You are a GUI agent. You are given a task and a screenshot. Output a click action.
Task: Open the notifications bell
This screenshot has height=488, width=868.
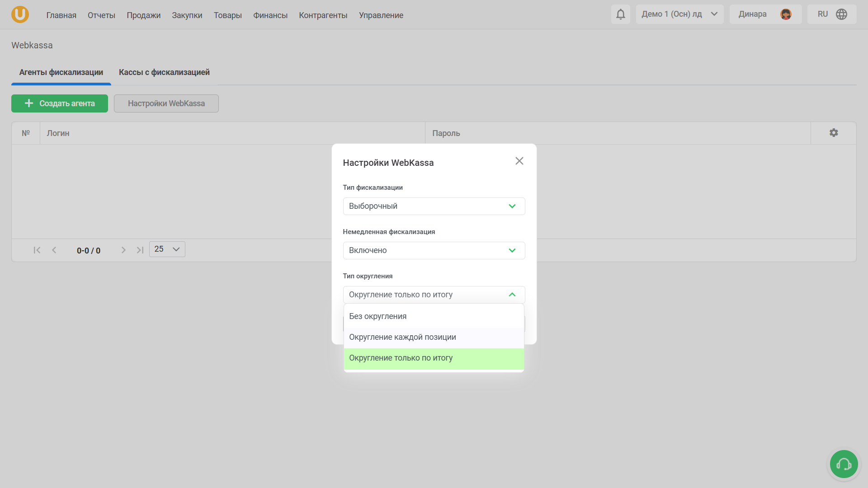click(620, 14)
